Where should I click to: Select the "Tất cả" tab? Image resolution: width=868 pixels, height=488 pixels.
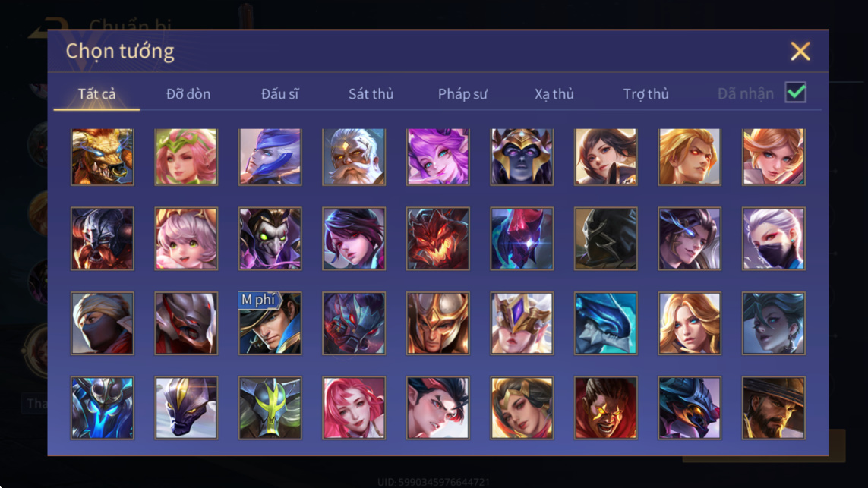pos(97,94)
